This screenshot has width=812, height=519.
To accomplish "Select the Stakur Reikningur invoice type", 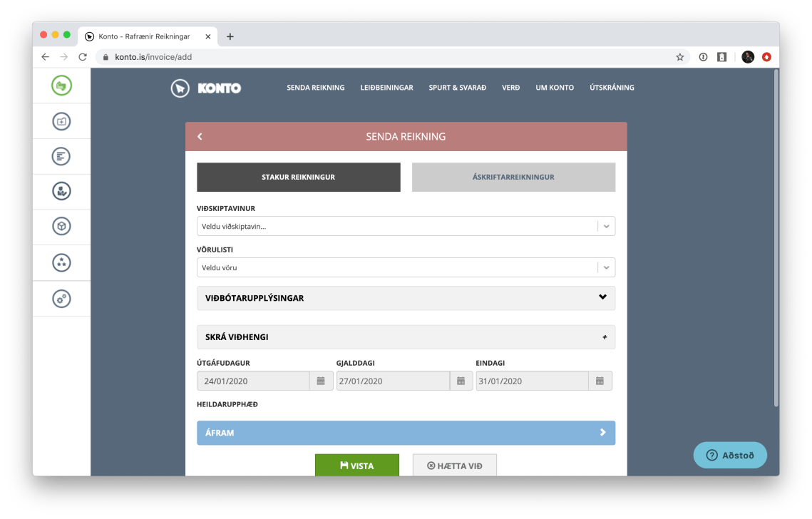I will 298,178.
